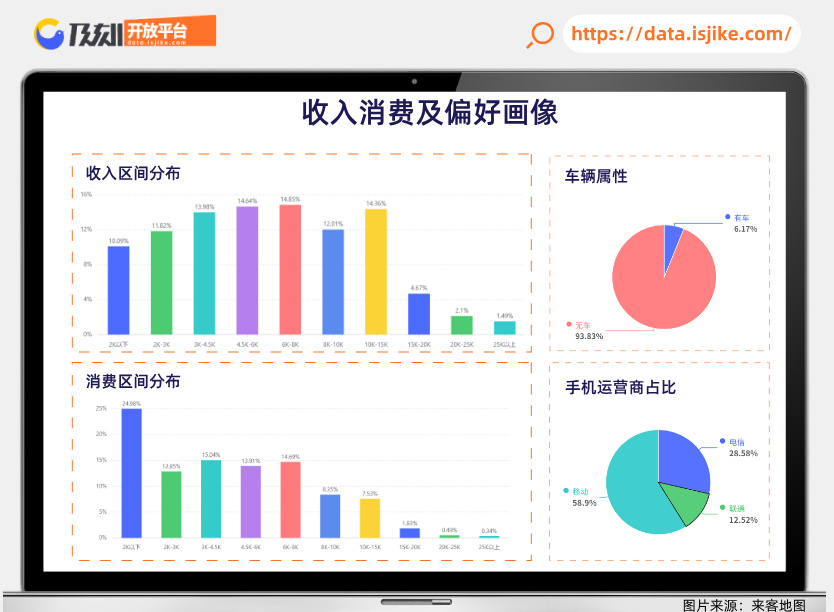Viewport: 834px width, 612px height.
Task: Click the 联通 green legend dot
Action: click(722, 507)
